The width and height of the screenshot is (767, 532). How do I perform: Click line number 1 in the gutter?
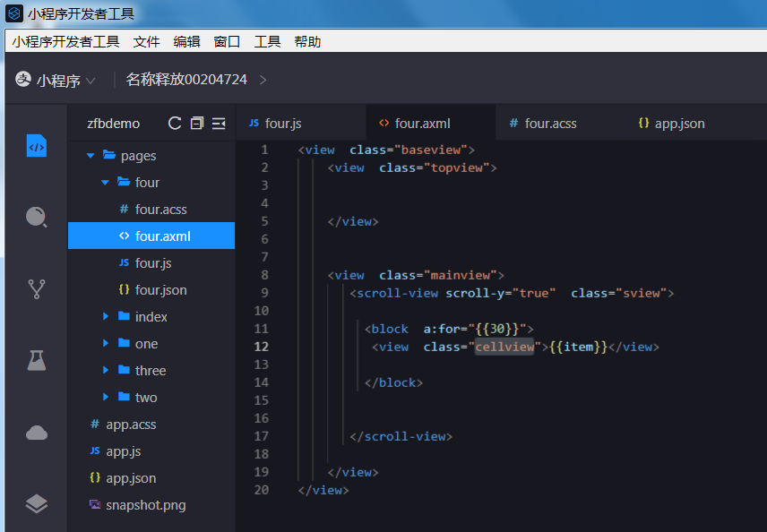point(264,150)
